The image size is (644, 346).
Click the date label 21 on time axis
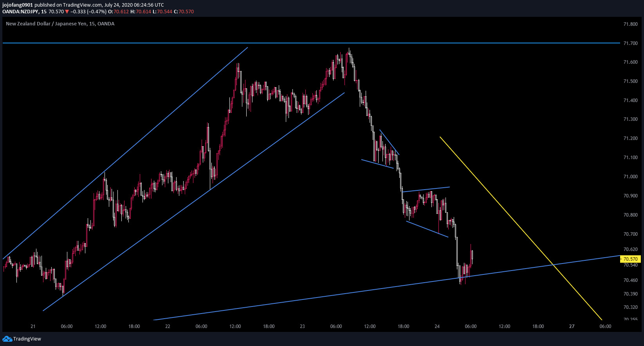[x=33, y=326]
